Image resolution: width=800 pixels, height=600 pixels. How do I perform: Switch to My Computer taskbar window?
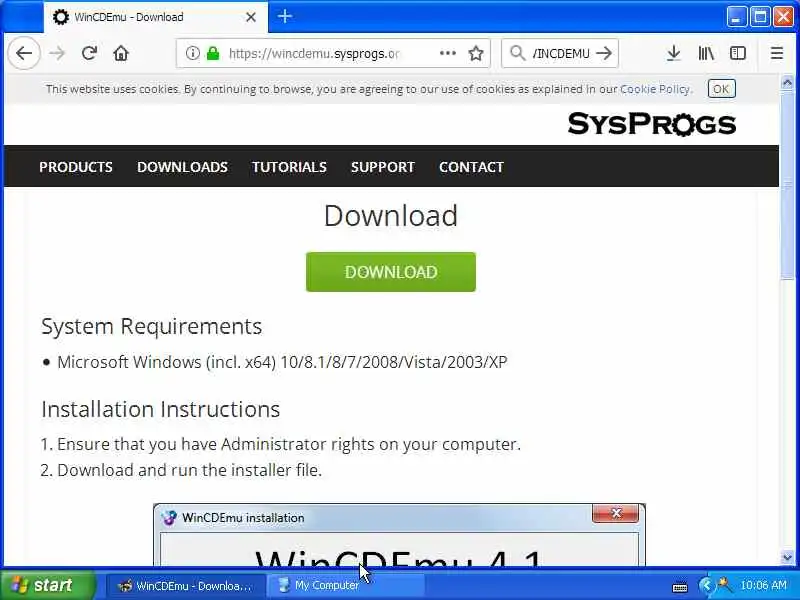pos(346,586)
